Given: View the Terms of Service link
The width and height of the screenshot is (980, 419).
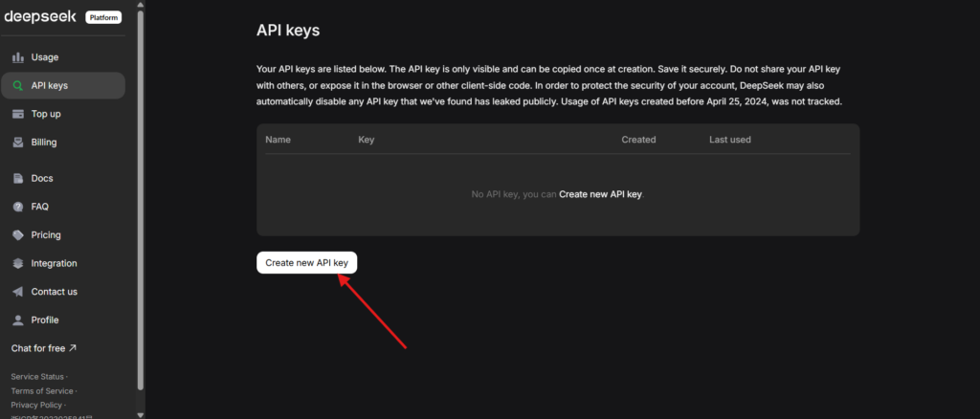Looking at the screenshot, I should click(42, 391).
